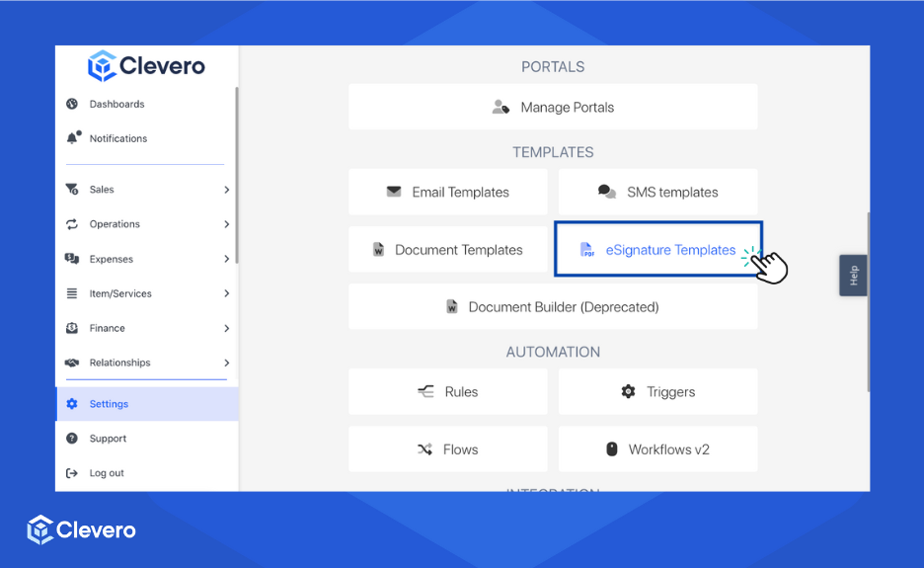Open the Manage Portals card
Screen dimensions: 924x568
click(553, 107)
